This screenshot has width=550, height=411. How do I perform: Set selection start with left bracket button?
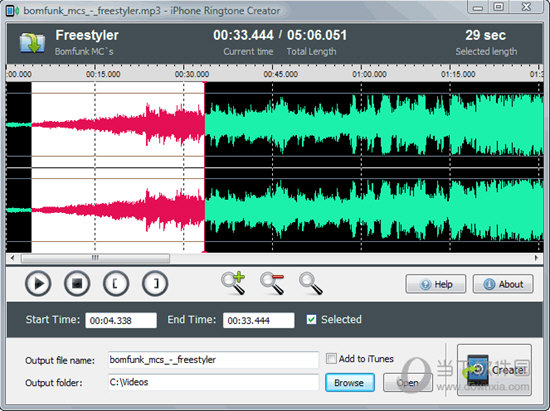[116, 283]
